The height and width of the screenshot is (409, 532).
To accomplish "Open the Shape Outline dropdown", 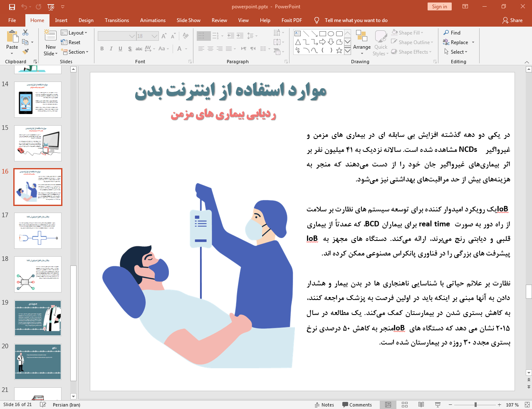I will click(x=412, y=42).
